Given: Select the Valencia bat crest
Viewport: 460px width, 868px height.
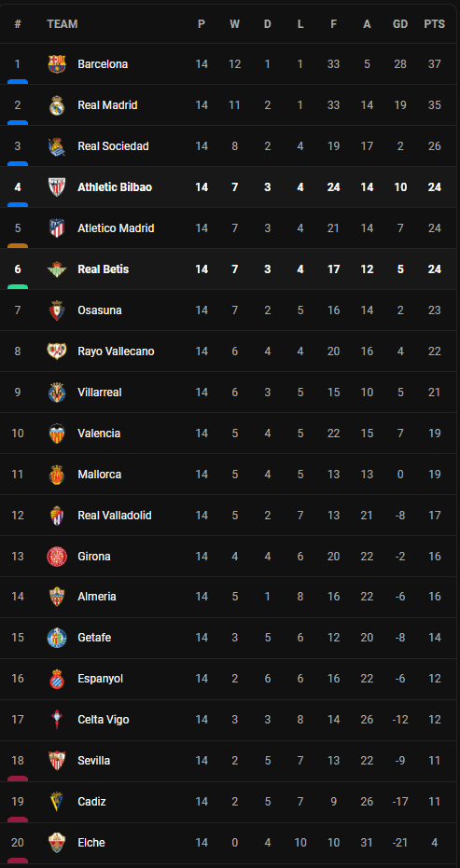Looking at the screenshot, I should coord(57,433).
